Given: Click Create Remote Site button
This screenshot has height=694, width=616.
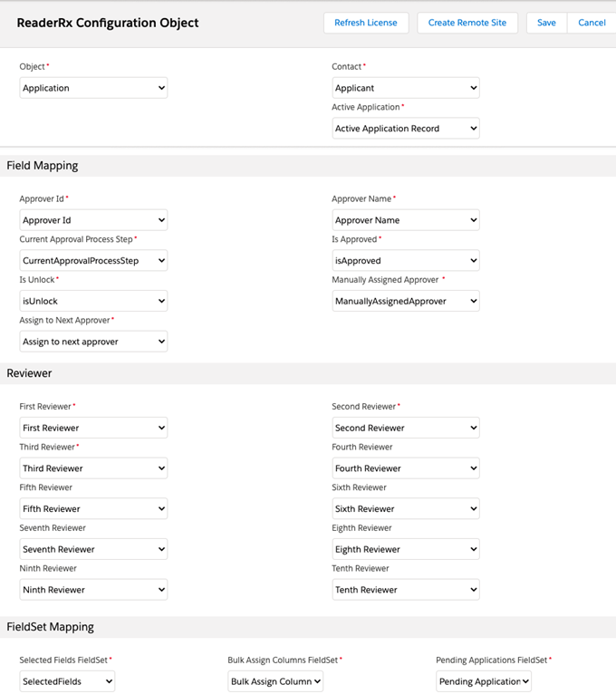Looking at the screenshot, I should (x=467, y=23).
